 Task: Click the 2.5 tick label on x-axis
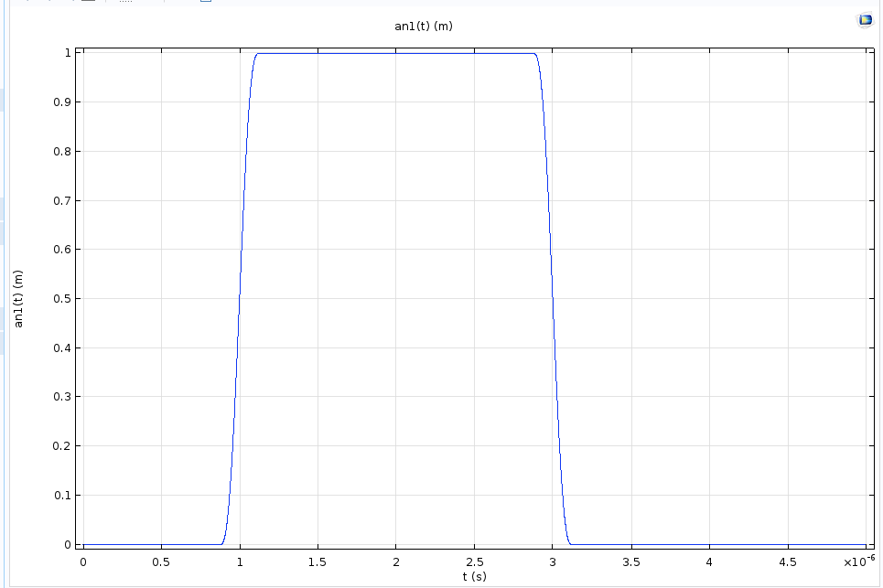click(x=474, y=561)
